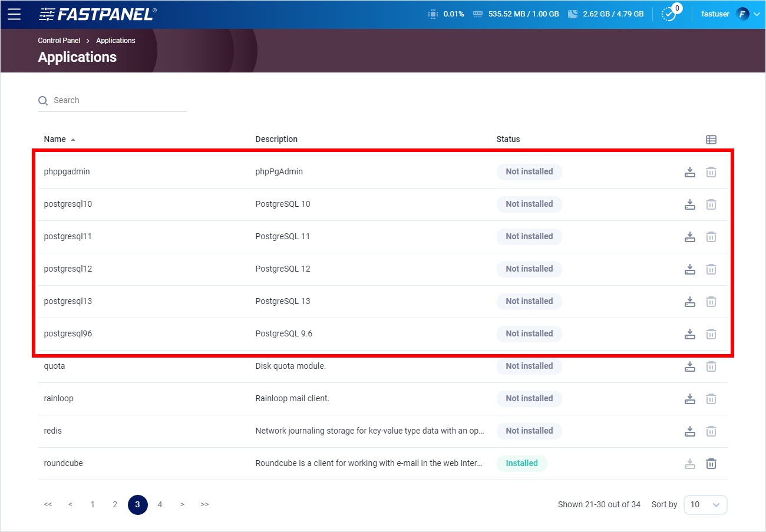Jump to first page
This screenshot has width=766, height=532.
click(48, 505)
